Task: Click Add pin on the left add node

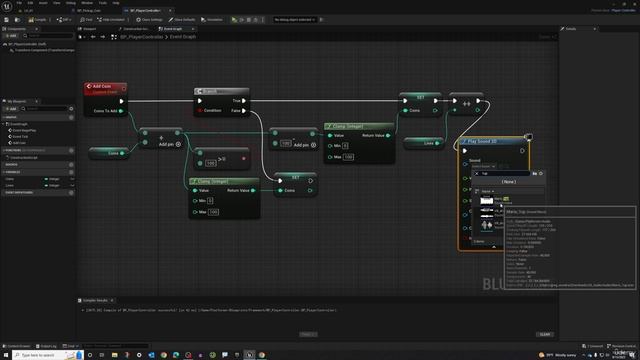Action: 169,144
